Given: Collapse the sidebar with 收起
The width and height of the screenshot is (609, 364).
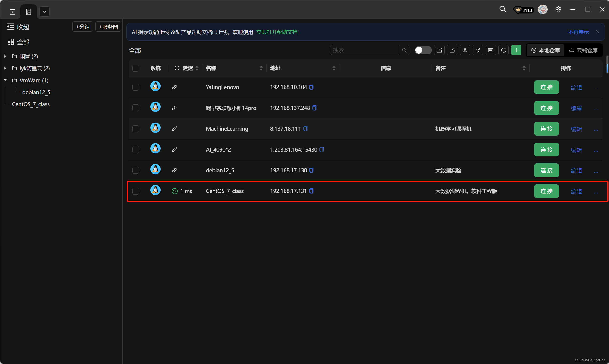Looking at the screenshot, I should click(x=18, y=27).
